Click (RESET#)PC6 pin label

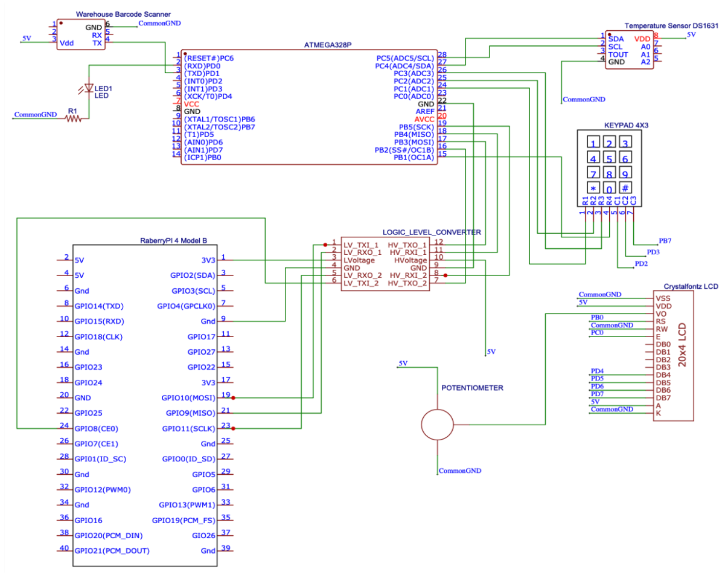click(208, 57)
